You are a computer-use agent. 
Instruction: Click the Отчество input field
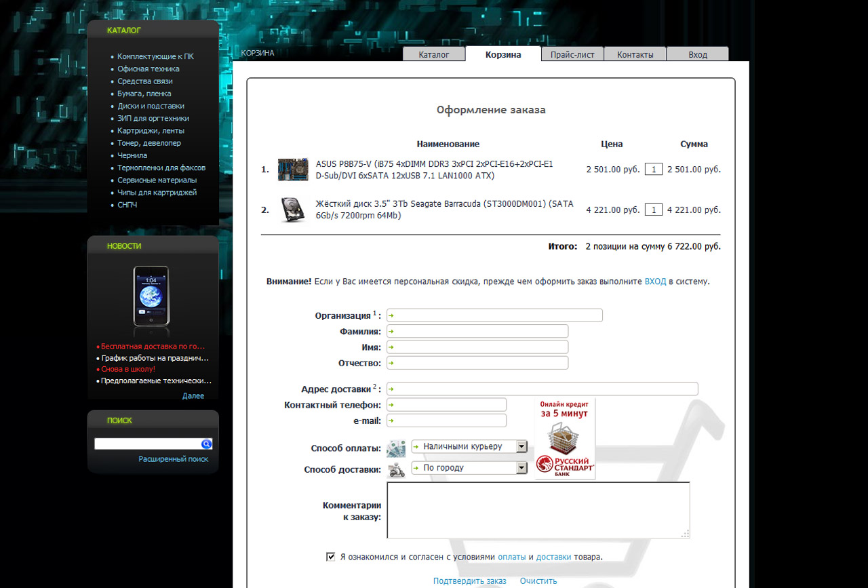pos(477,363)
